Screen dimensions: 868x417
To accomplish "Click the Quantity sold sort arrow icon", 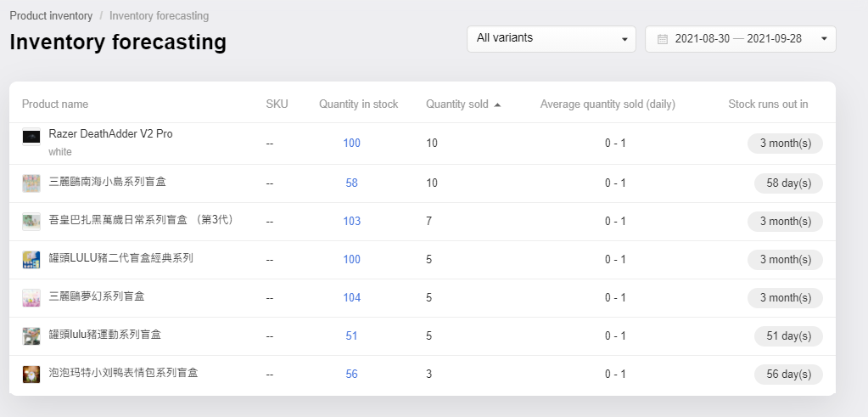I will (x=497, y=104).
